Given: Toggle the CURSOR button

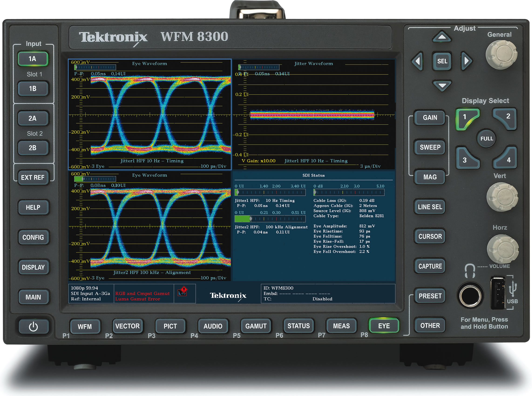Looking at the screenshot, I should [430, 236].
